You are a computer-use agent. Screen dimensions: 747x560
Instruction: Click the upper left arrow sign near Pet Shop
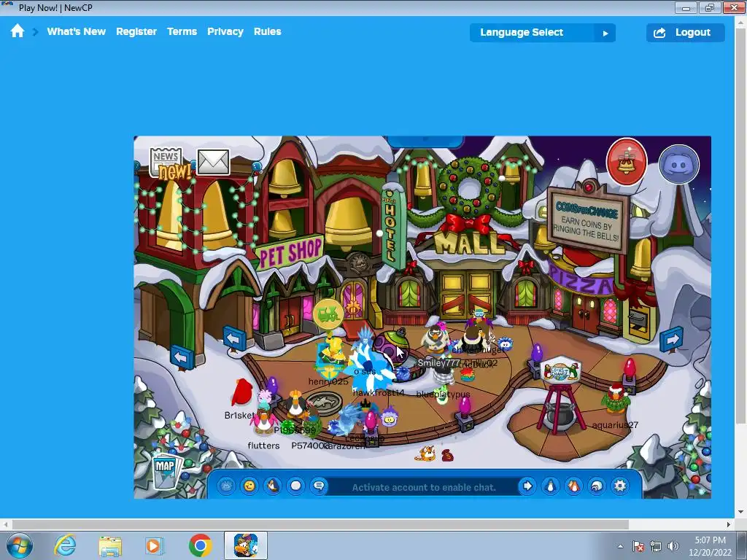click(x=234, y=339)
